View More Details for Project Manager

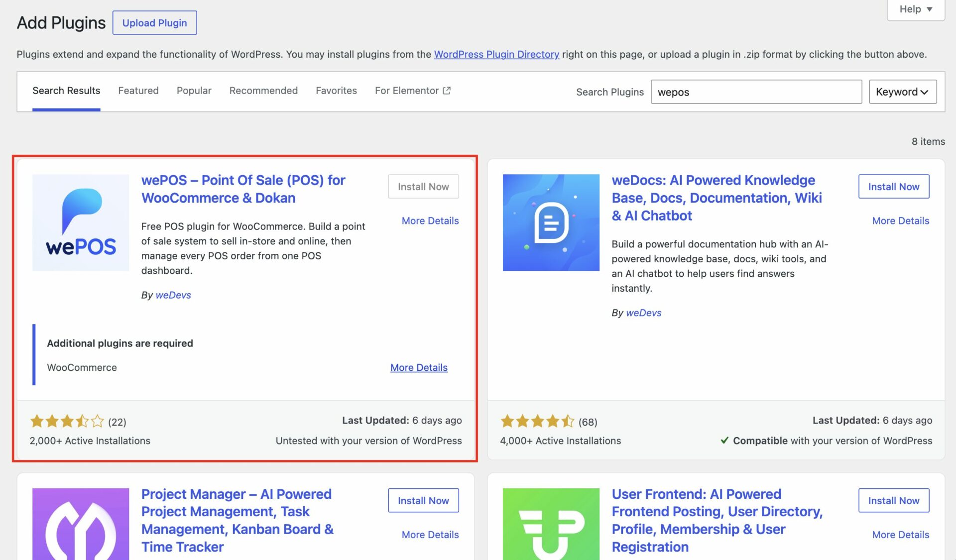coord(430,535)
